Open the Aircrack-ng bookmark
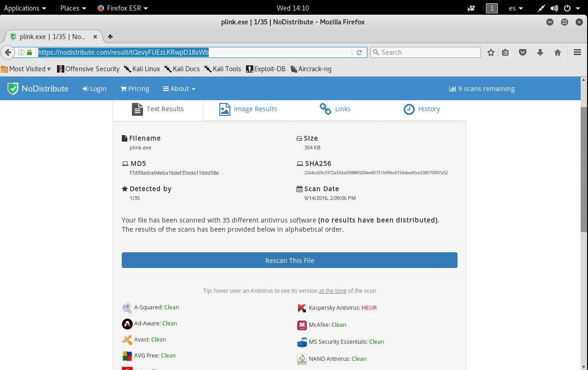The width and height of the screenshot is (588, 370). (311, 69)
